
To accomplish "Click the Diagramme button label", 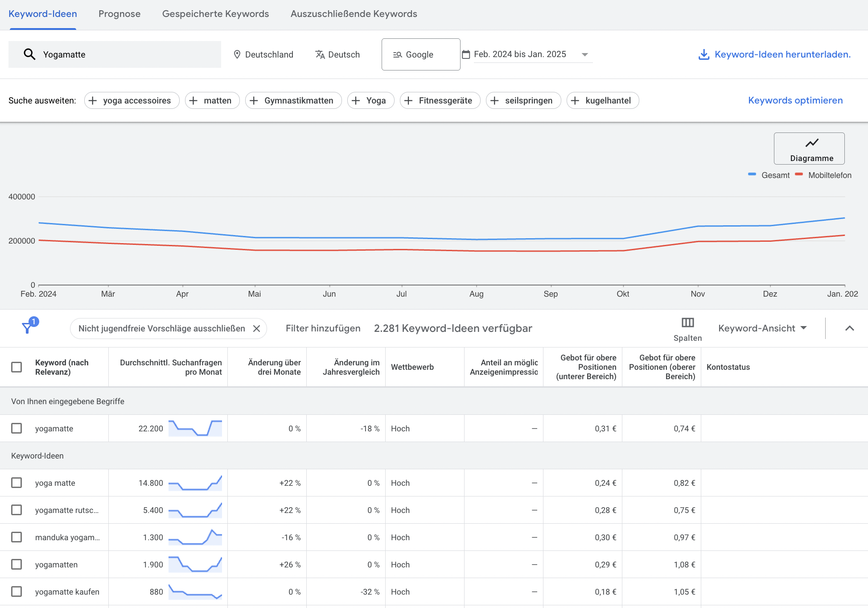I will click(x=811, y=158).
